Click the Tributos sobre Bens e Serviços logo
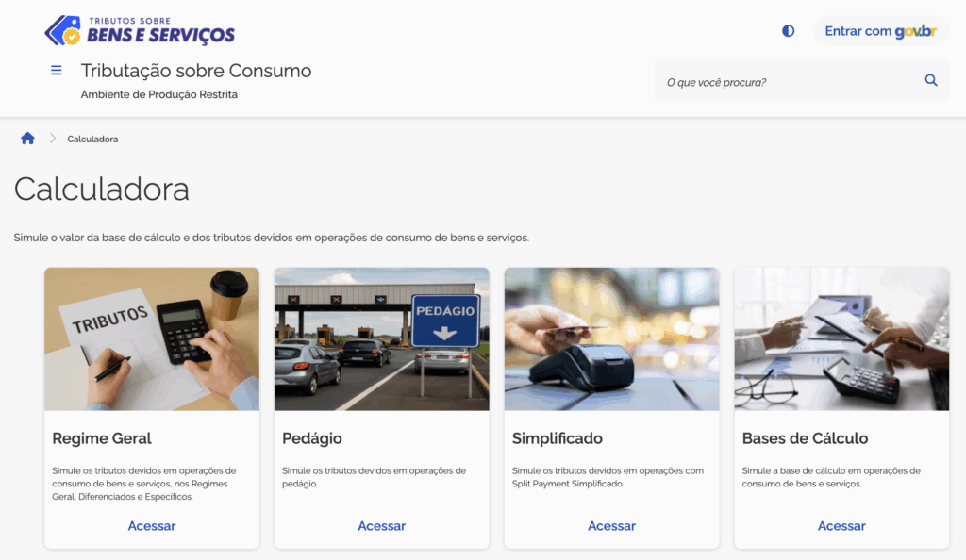 pos(140,30)
